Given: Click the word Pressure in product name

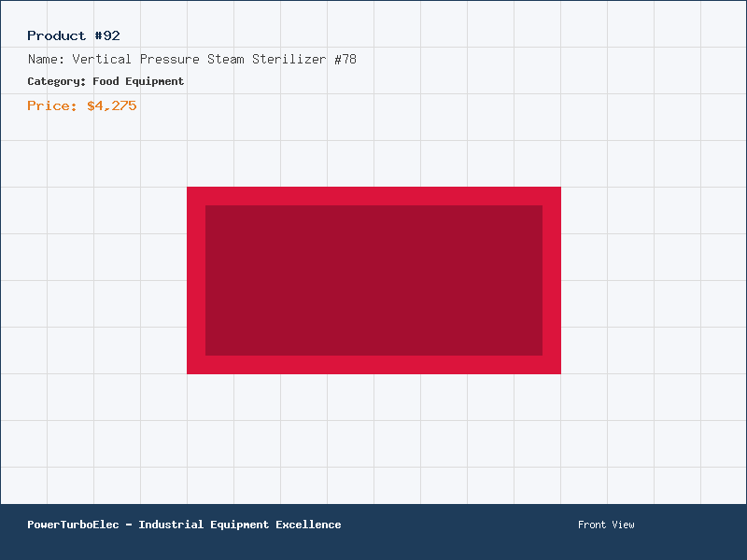Looking at the screenshot, I should [x=170, y=59].
